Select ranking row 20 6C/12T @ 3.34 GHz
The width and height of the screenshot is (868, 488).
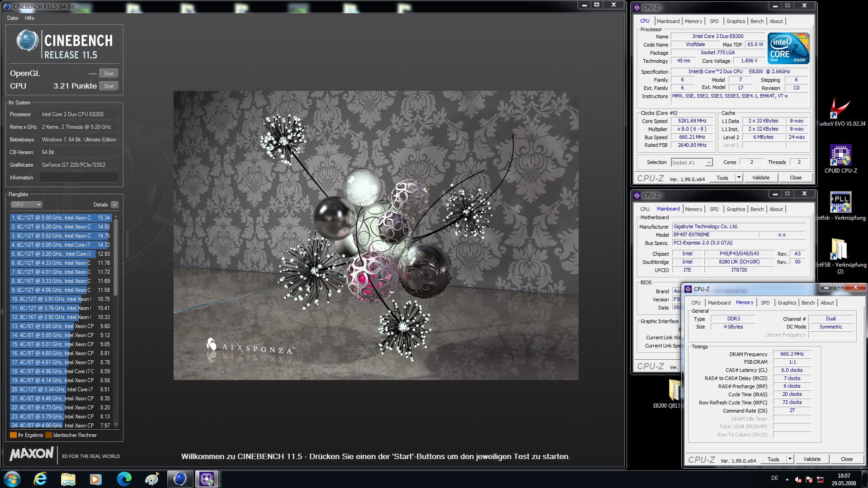pyautogui.click(x=61, y=389)
